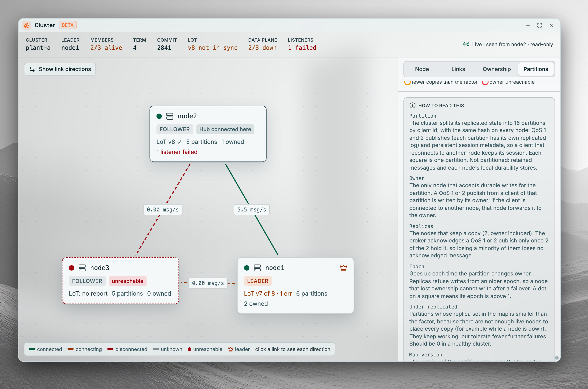
Task: Click the 'LoT v8' checkmark on node2
Action: (x=179, y=142)
